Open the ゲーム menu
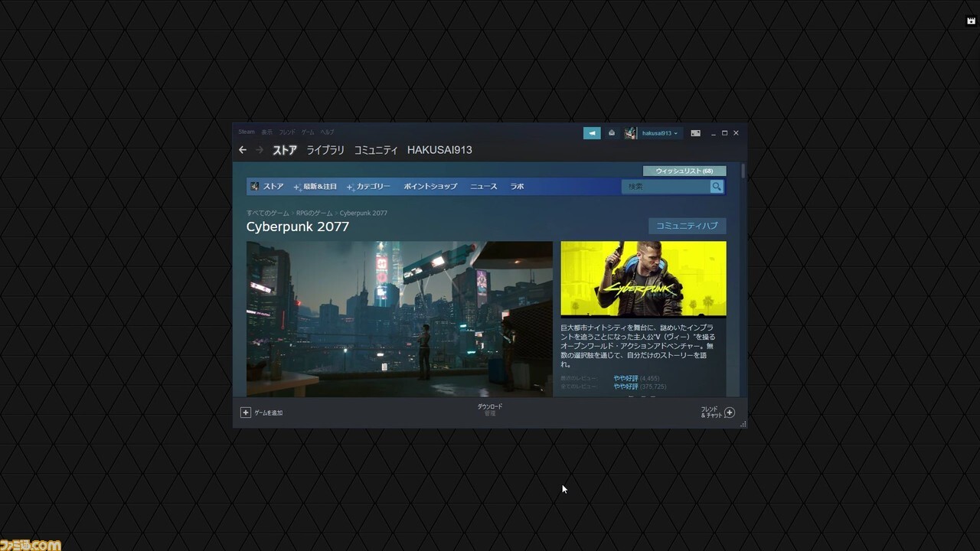980x551 pixels. tap(308, 132)
